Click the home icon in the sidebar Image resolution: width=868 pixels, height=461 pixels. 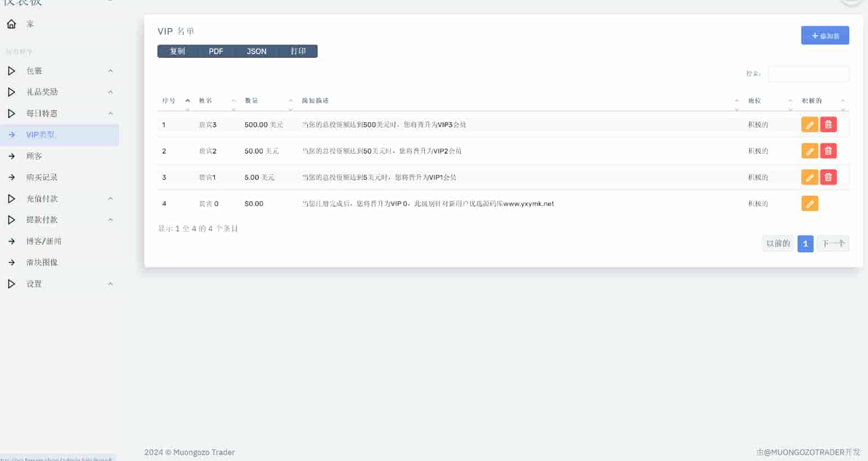11,24
